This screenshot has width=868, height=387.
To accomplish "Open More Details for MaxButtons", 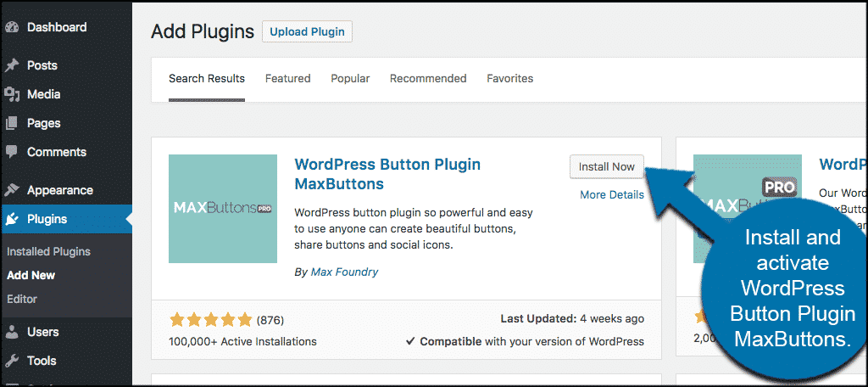I will point(612,194).
